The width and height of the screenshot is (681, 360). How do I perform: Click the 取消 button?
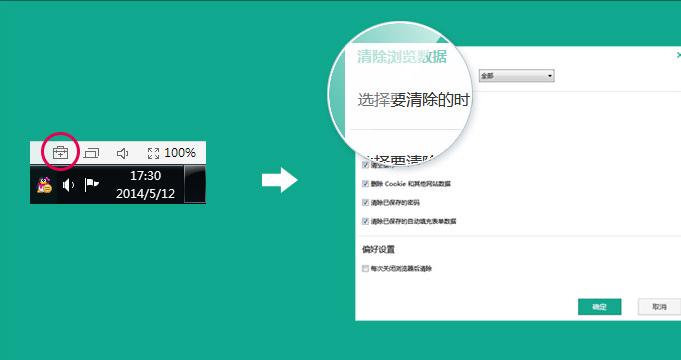(x=659, y=307)
